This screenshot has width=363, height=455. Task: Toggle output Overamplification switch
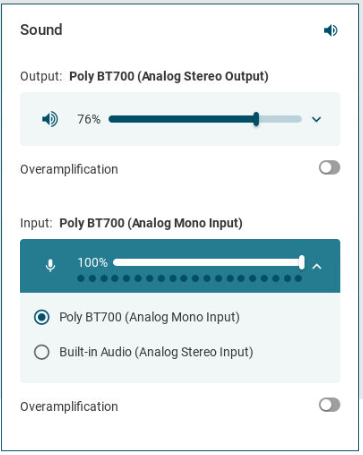pyautogui.click(x=329, y=168)
